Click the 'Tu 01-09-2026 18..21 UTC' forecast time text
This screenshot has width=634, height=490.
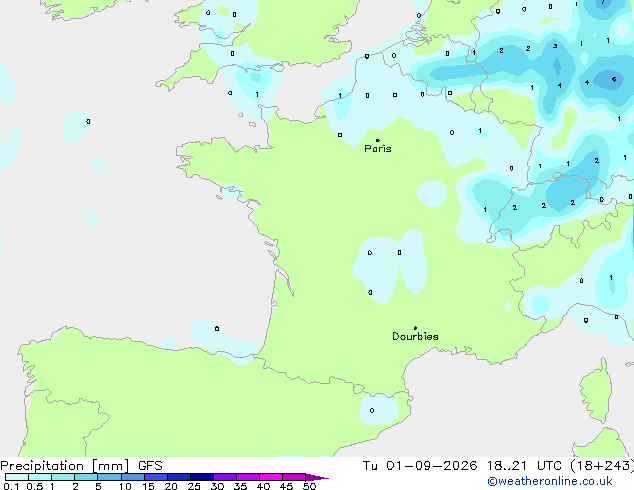coord(462,466)
